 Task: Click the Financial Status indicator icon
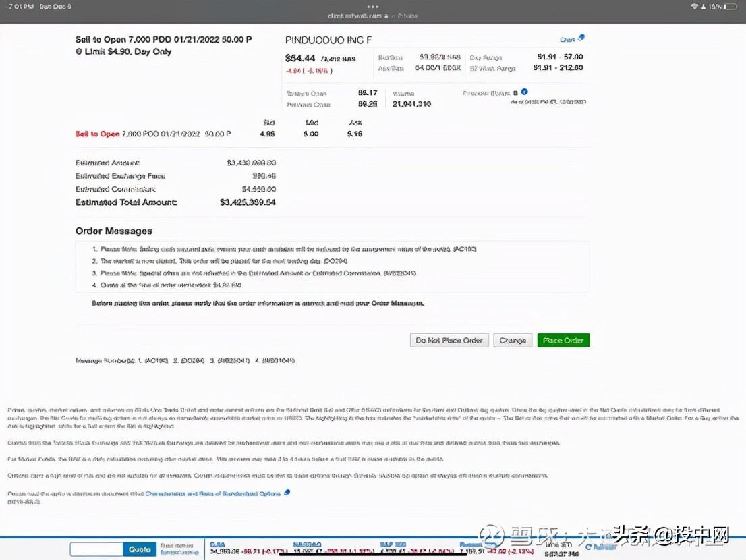point(516,92)
